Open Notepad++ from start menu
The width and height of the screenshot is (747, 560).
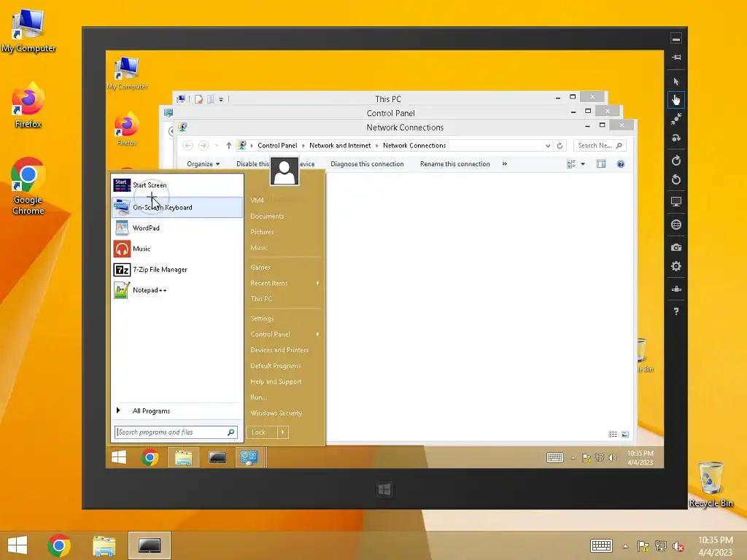click(x=177, y=290)
